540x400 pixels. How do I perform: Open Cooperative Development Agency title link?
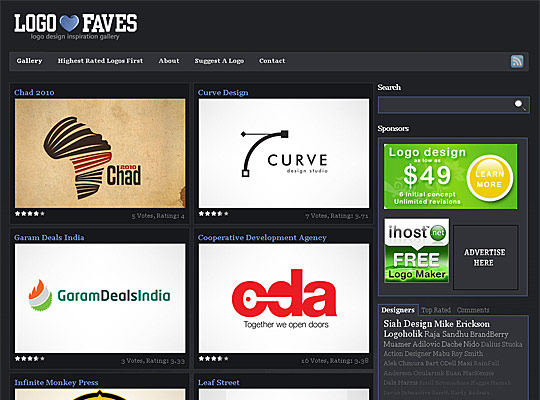point(262,238)
